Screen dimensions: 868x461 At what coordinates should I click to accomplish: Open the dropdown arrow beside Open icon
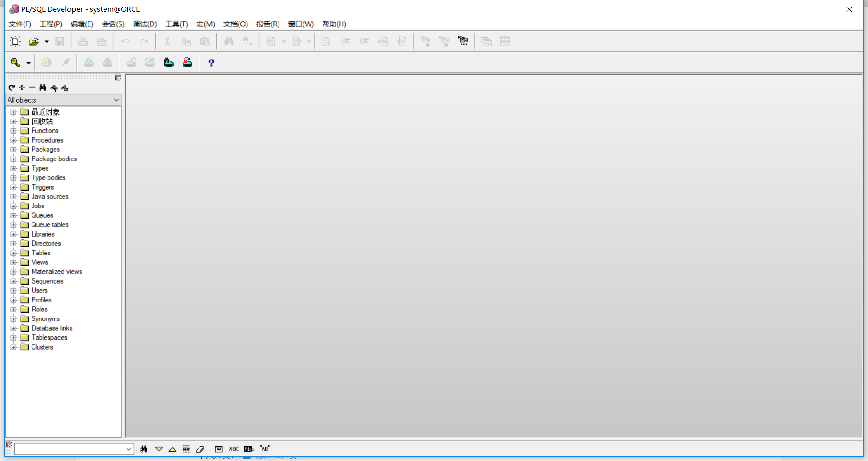(x=47, y=42)
